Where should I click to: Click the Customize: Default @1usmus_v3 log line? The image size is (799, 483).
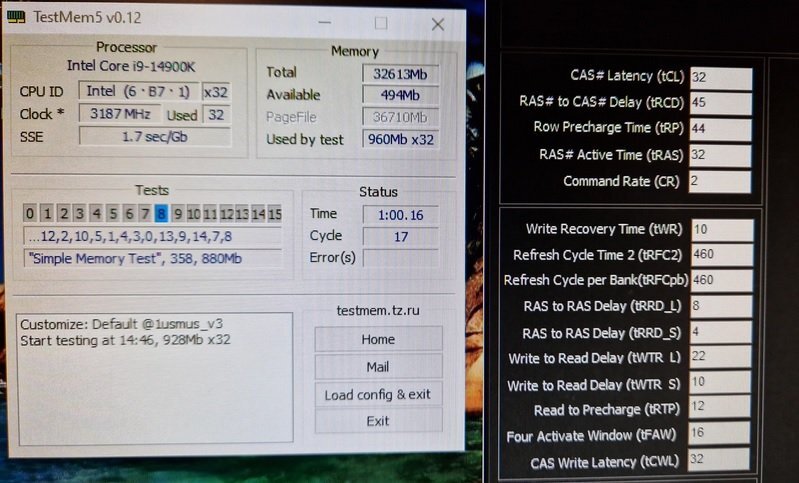click(x=122, y=324)
